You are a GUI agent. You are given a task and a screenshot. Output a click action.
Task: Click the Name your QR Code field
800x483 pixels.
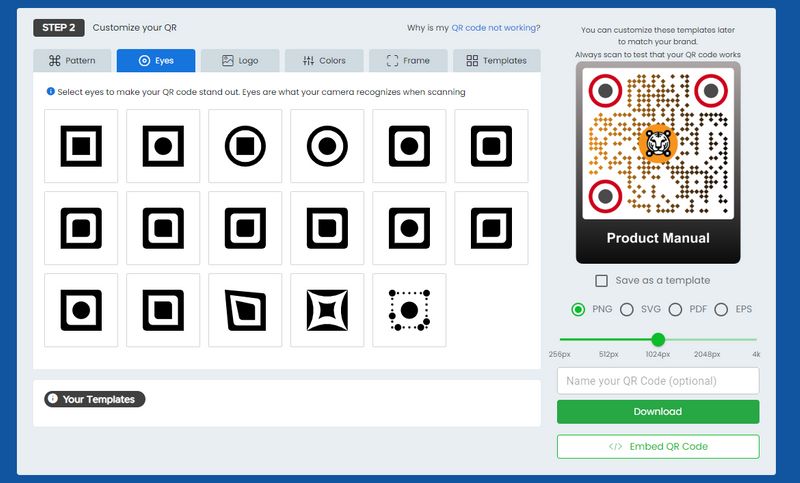pos(657,381)
